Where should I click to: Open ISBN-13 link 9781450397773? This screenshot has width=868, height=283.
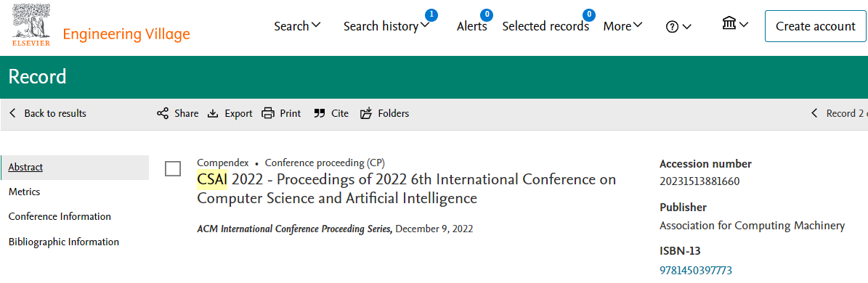pyautogui.click(x=696, y=270)
